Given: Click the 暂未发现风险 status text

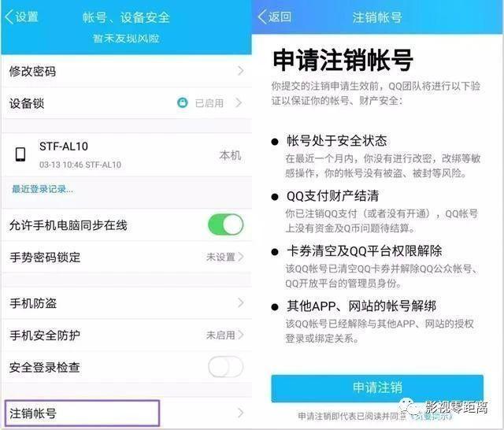Looking at the screenshot, I should click(126, 39).
